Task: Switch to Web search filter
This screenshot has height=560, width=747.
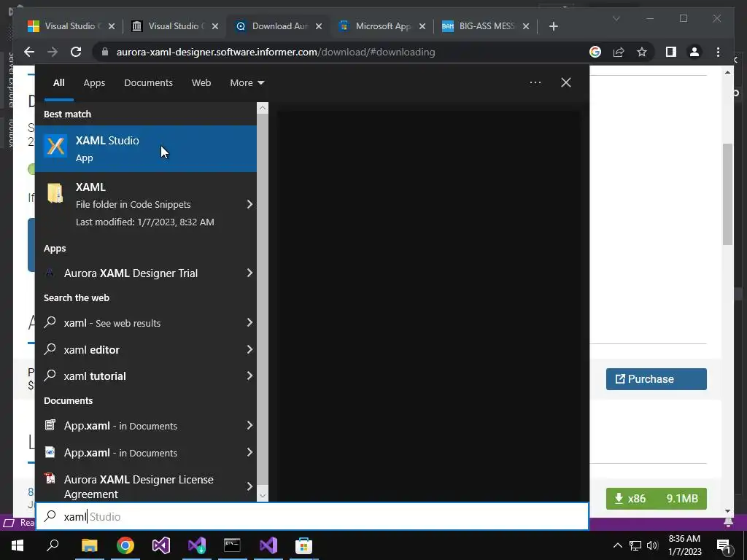Action: [x=201, y=82]
